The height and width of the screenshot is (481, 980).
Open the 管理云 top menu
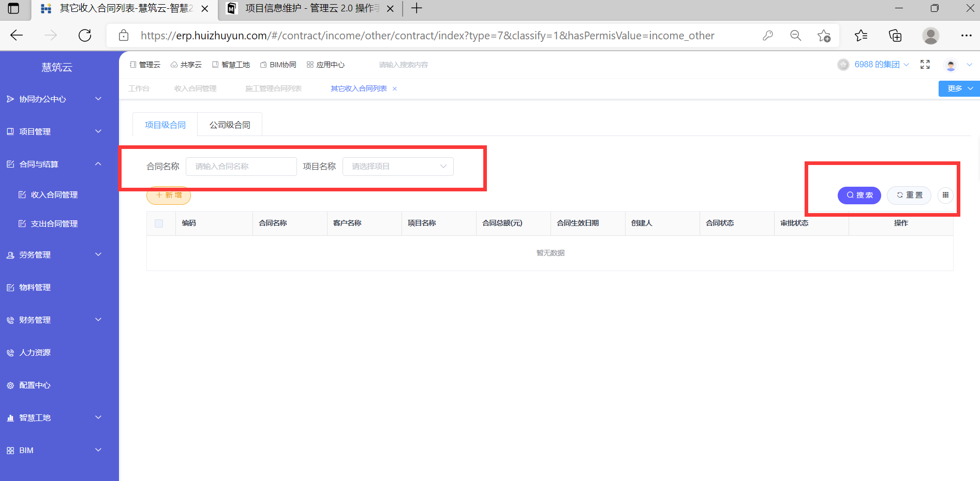click(x=145, y=65)
